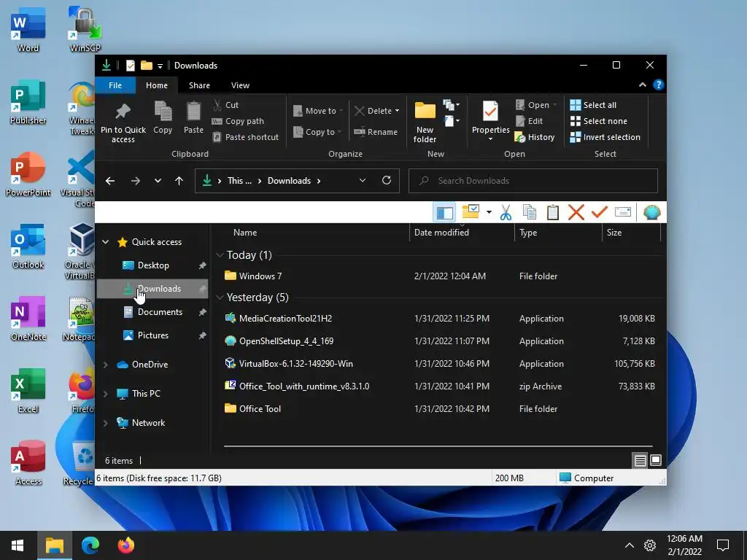Unpin Documents from Quick access
This screenshot has height=560, width=747.
(x=202, y=312)
